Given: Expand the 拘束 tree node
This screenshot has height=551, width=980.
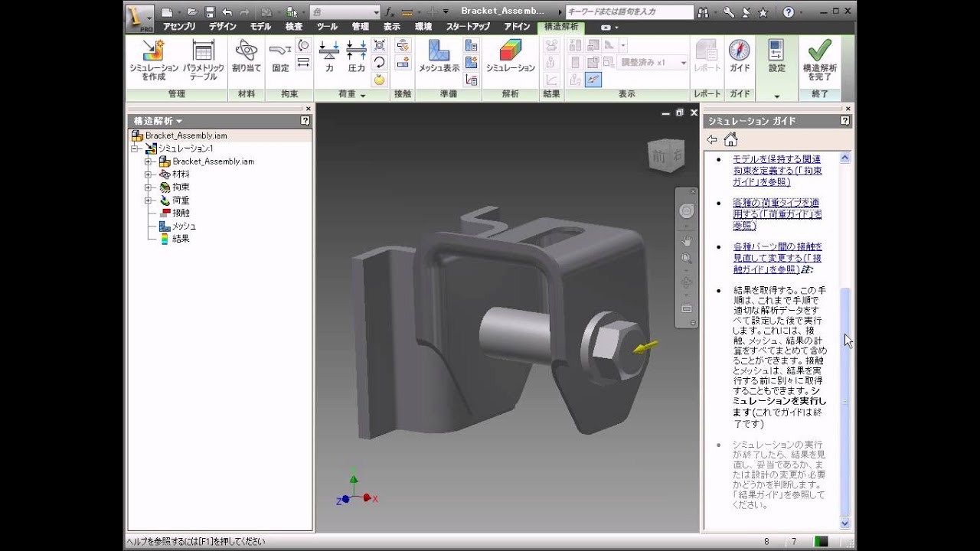Looking at the screenshot, I should (148, 187).
